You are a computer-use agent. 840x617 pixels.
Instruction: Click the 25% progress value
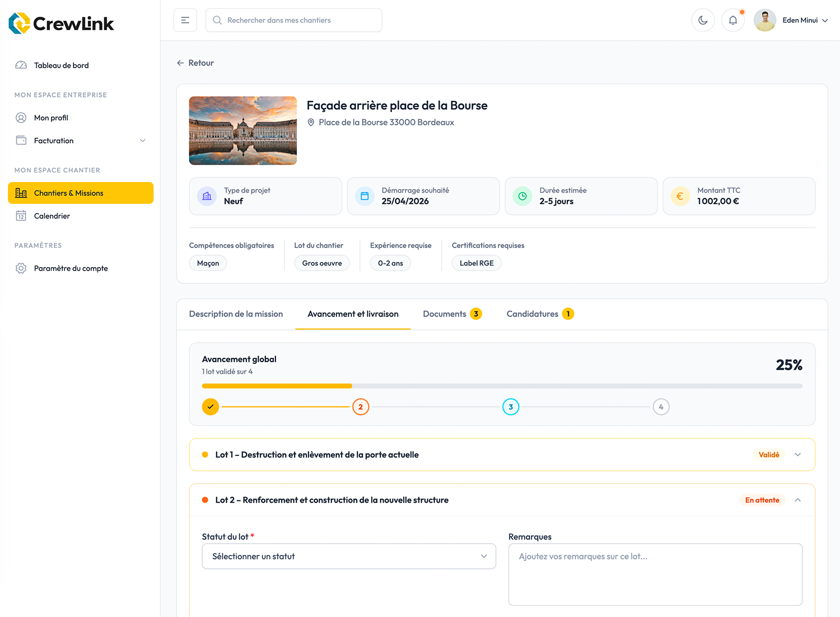click(x=789, y=365)
